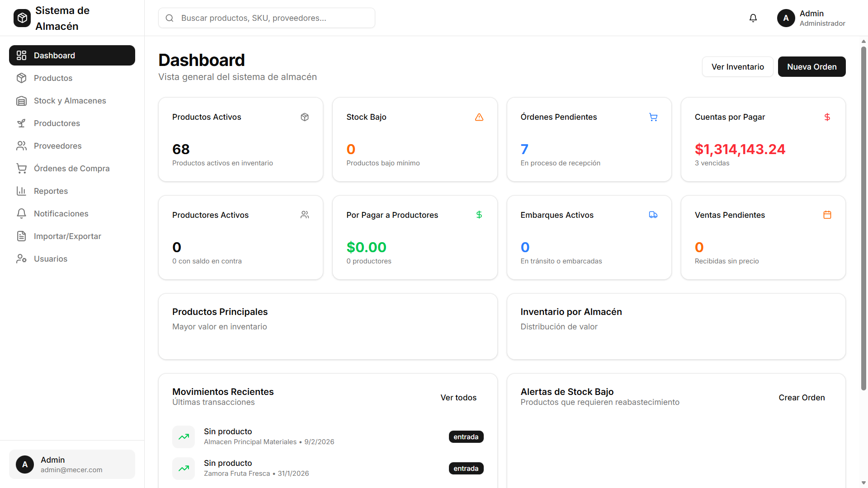Click the Ver Inventario button
This screenshot has height=488, width=868.
coord(737,67)
